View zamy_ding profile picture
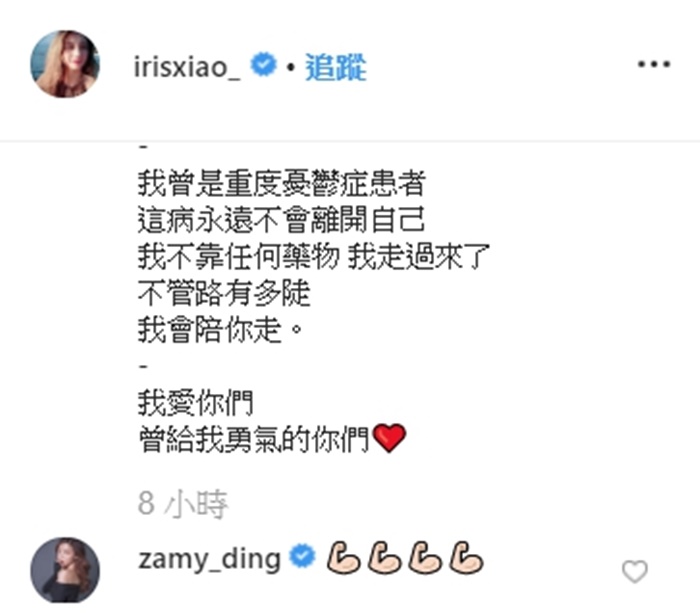 pyautogui.click(x=65, y=570)
